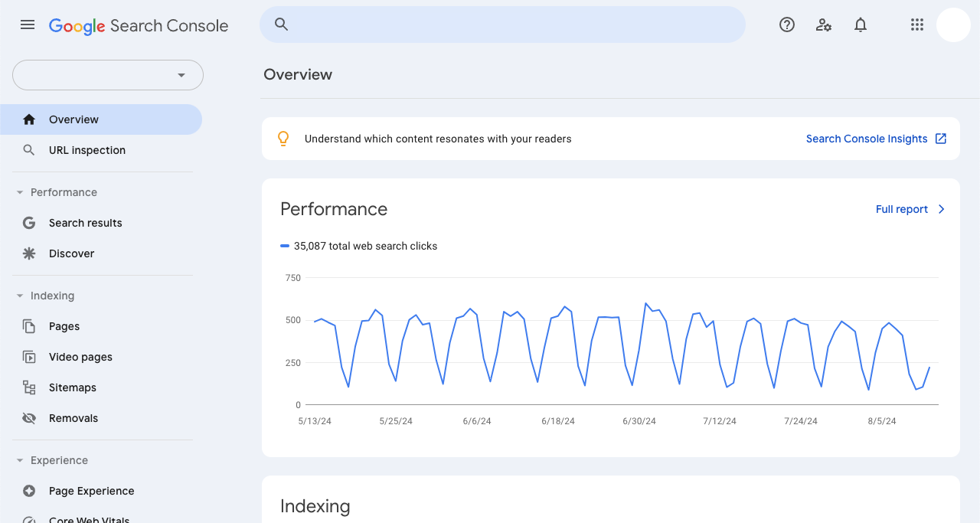Click the 6/30/24 axis date label
Image resolution: width=980 pixels, height=523 pixels.
(639, 421)
